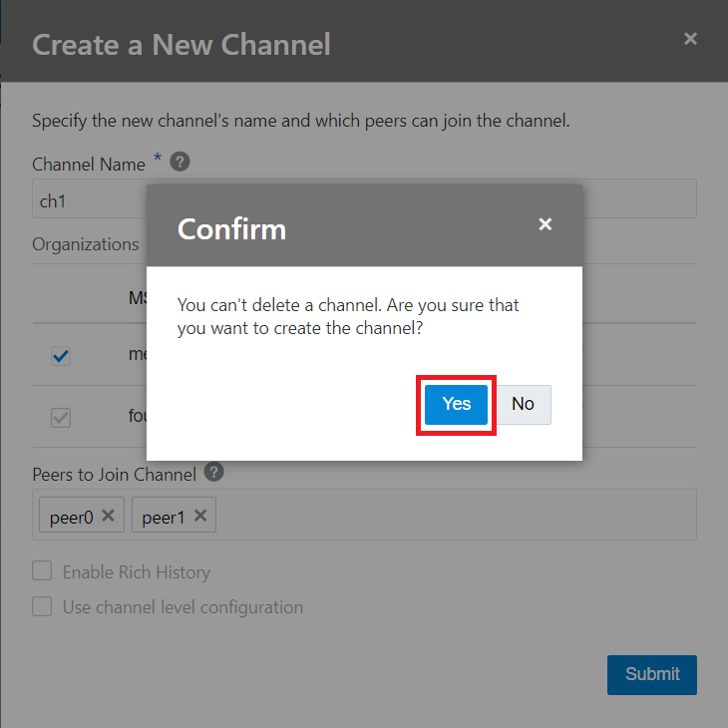
Task: Check Use channel level configuration
Action: pyautogui.click(x=42, y=606)
